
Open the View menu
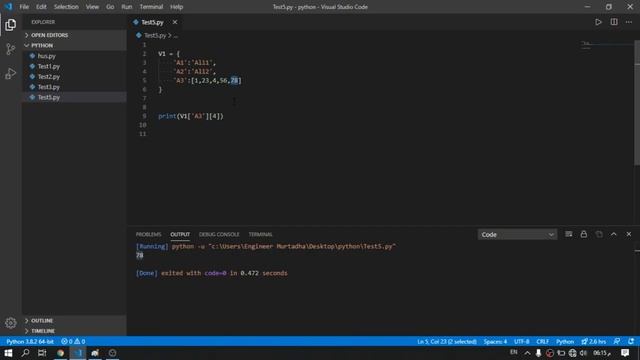point(92,7)
